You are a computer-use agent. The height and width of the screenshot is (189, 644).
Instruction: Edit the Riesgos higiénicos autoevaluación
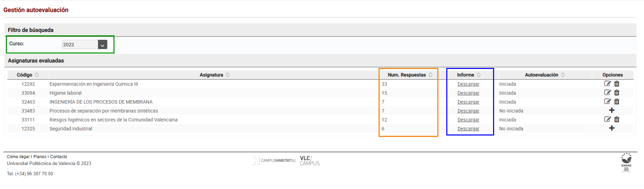tap(607, 119)
